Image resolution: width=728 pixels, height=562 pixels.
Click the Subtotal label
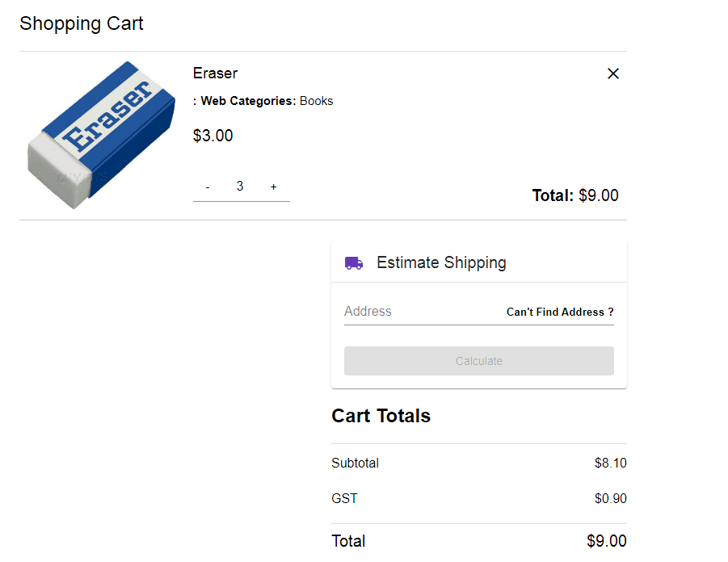[x=355, y=463]
